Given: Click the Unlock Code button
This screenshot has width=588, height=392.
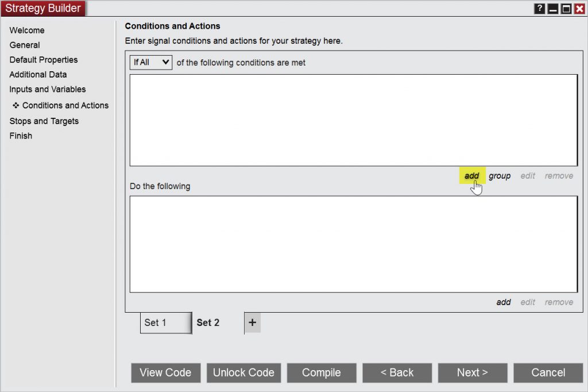Looking at the screenshot, I should tap(243, 373).
